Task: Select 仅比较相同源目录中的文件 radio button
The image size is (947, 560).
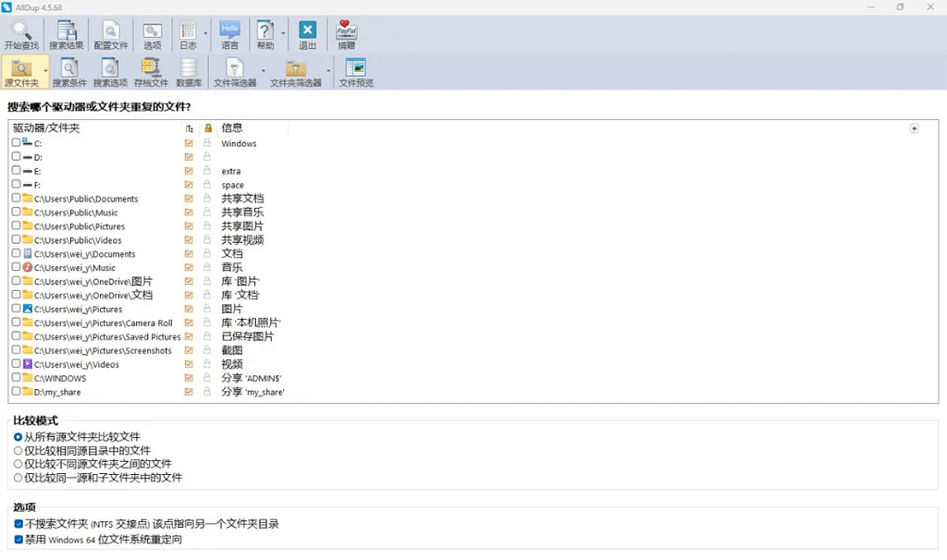Action: click(x=18, y=450)
